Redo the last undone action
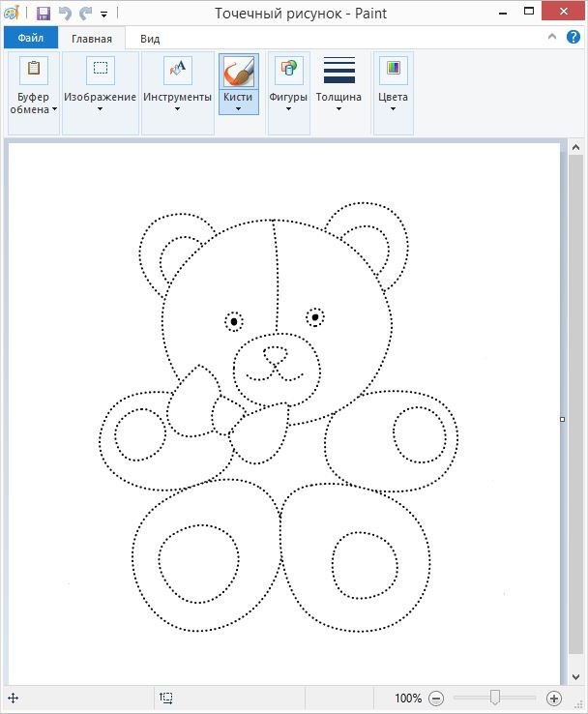Viewport: 588px width, 714px height. point(85,15)
